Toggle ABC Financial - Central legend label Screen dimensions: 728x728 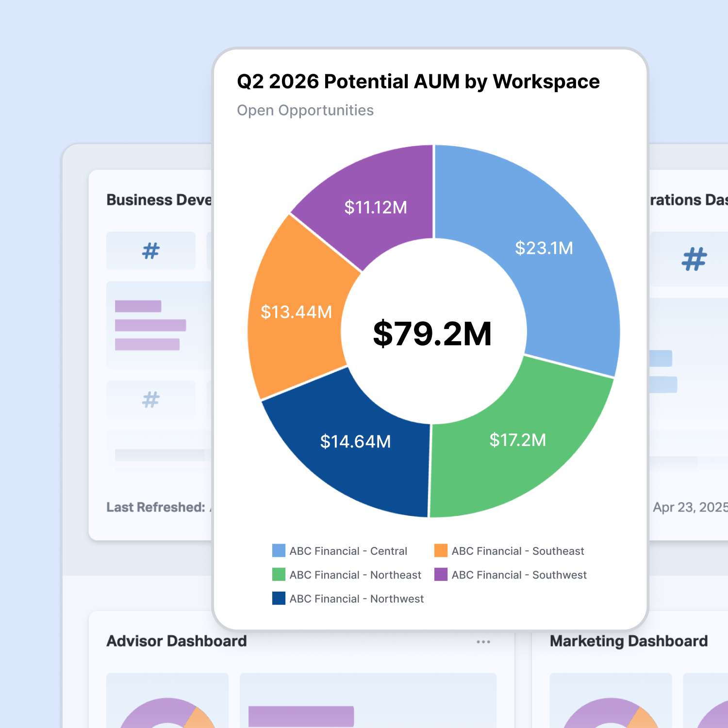348,551
